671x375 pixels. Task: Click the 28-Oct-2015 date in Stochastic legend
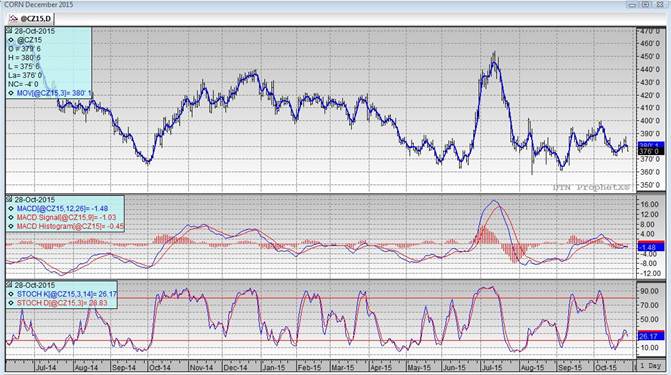click(35, 285)
